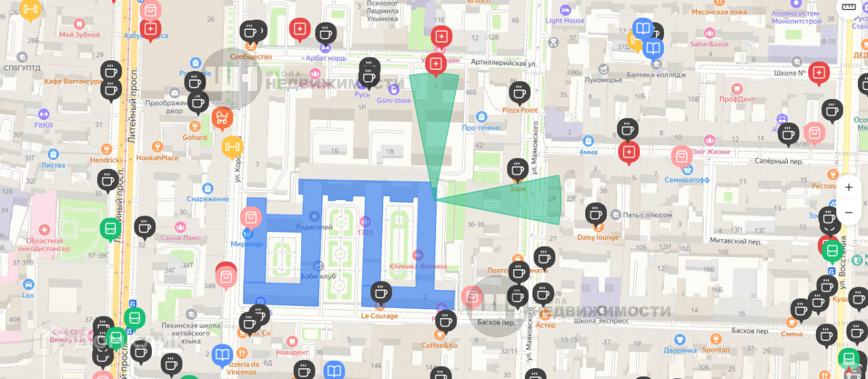Open the Light House place label

click(565, 20)
